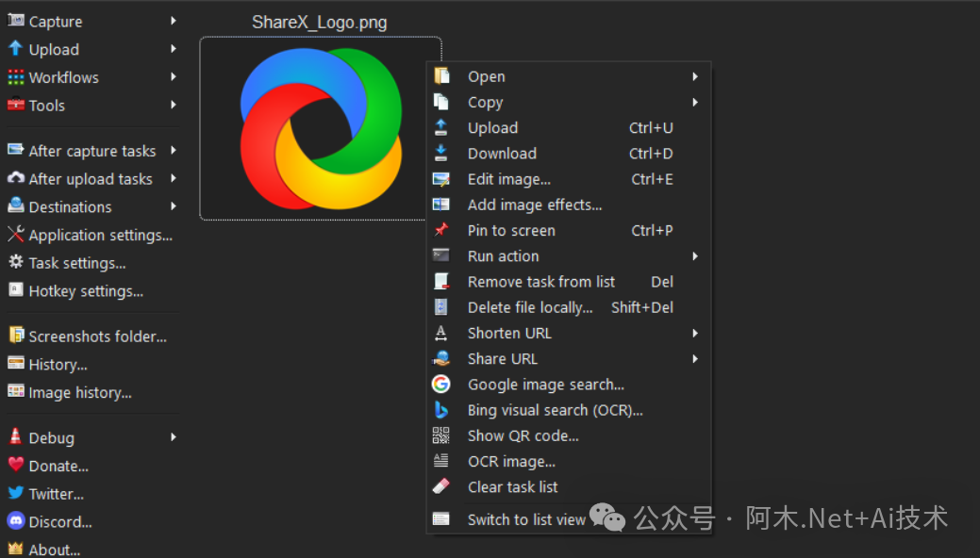This screenshot has width=980, height=558.
Task: Click the Screenshots folder icon
Action: pyautogui.click(x=16, y=335)
